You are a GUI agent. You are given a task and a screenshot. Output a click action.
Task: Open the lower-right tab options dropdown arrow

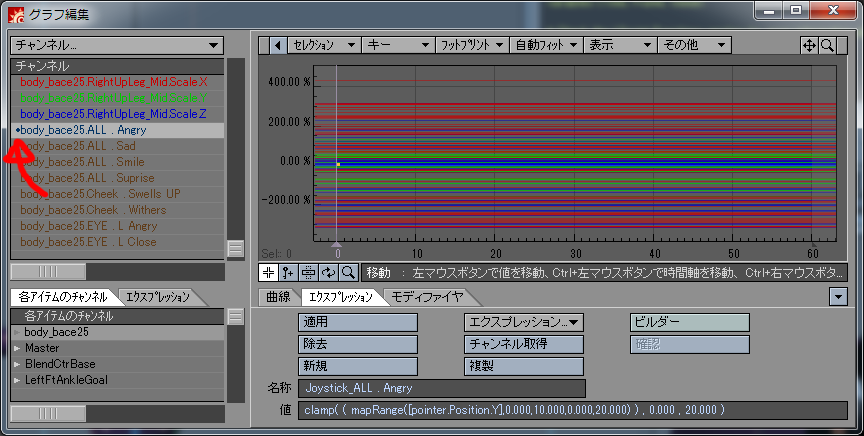tap(838, 297)
